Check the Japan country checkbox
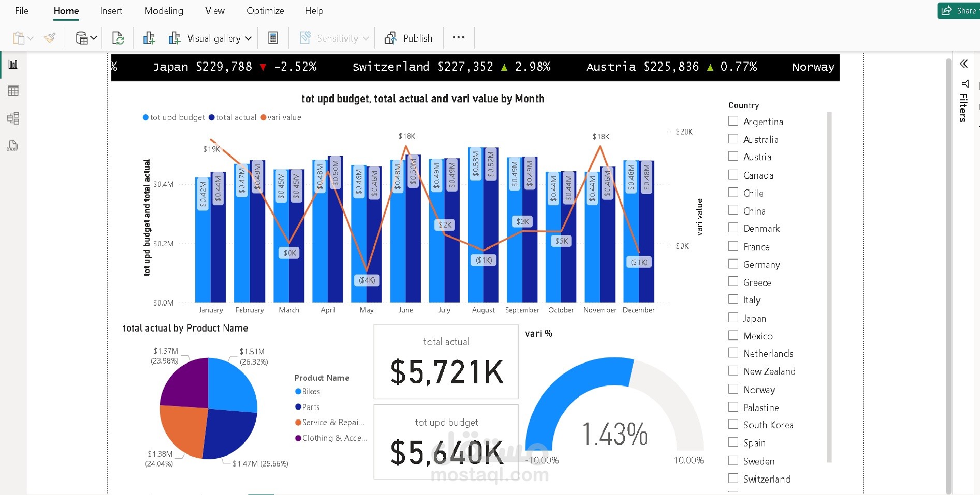This screenshot has width=980, height=495. pos(733,318)
